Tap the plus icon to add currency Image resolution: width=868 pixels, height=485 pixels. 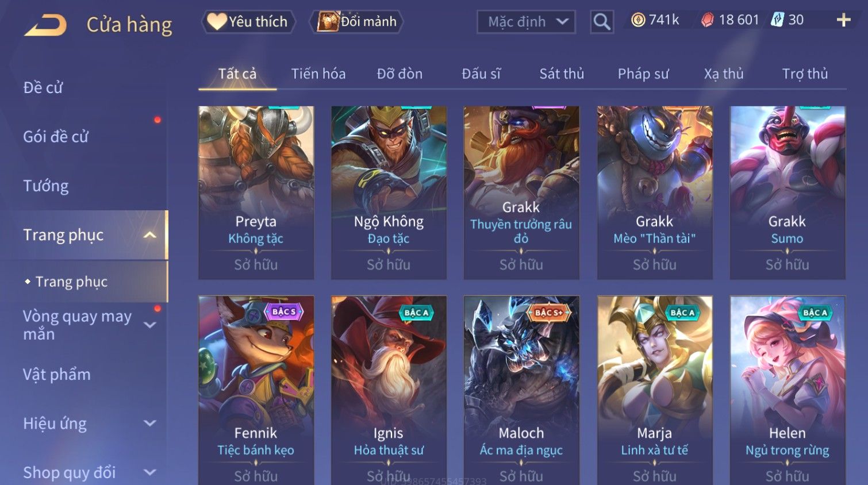click(843, 20)
